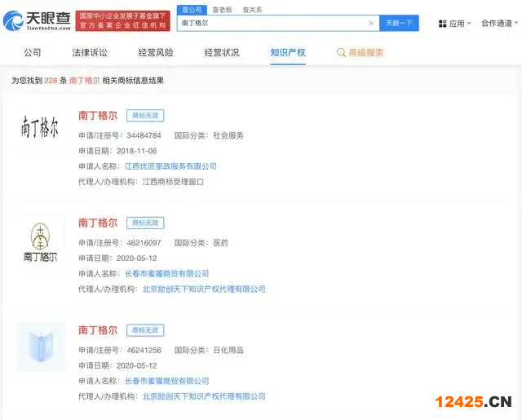
Task: Switch to the 知识产权 tab
Action: coord(288,52)
